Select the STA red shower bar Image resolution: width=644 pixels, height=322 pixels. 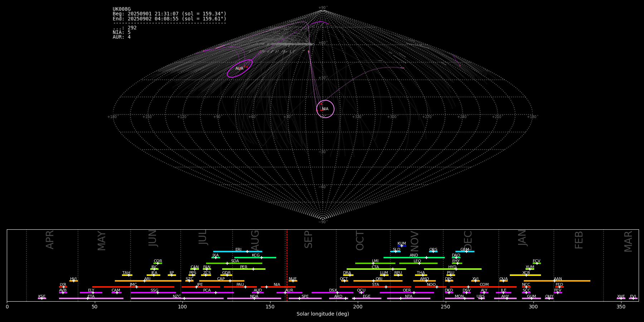375,287
